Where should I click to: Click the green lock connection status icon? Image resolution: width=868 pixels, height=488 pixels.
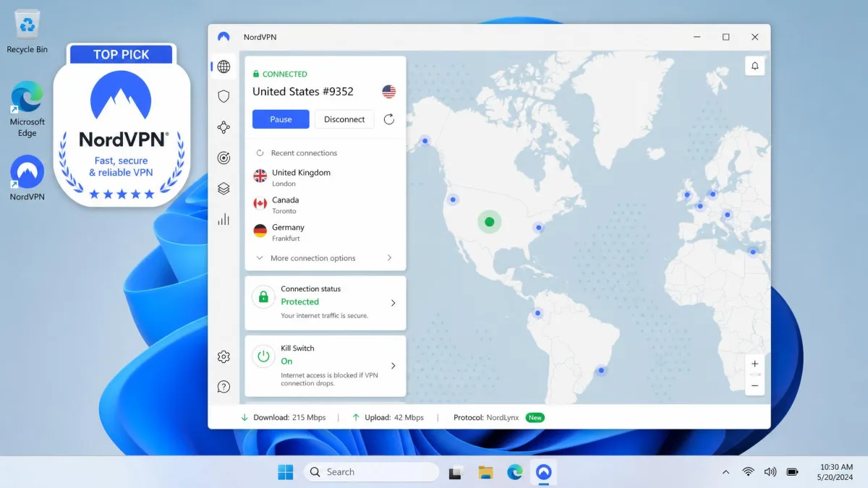[263, 296]
